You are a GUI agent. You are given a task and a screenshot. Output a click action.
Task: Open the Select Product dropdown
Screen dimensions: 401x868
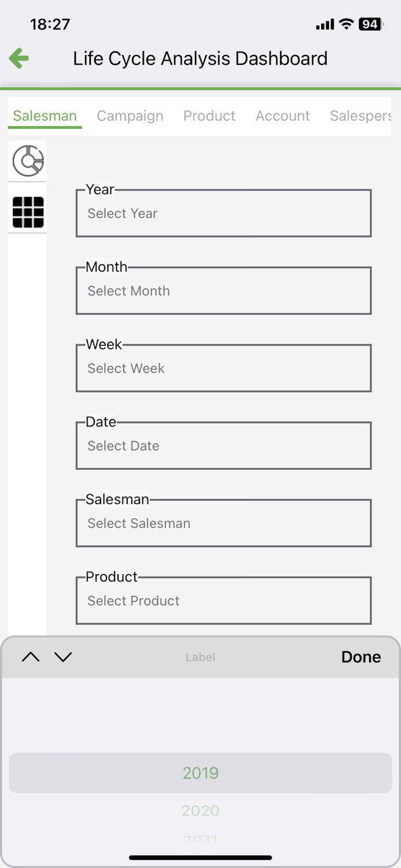coord(223,600)
